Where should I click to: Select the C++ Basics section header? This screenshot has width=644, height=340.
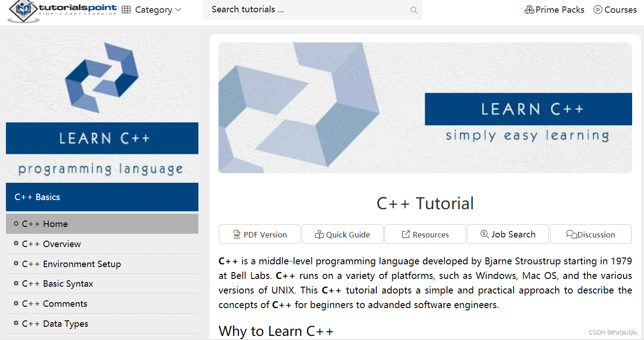(x=102, y=197)
